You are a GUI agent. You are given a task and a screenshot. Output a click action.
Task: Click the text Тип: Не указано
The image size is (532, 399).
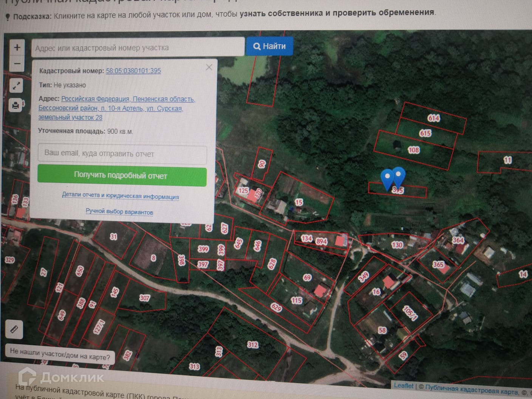click(x=63, y=85)
